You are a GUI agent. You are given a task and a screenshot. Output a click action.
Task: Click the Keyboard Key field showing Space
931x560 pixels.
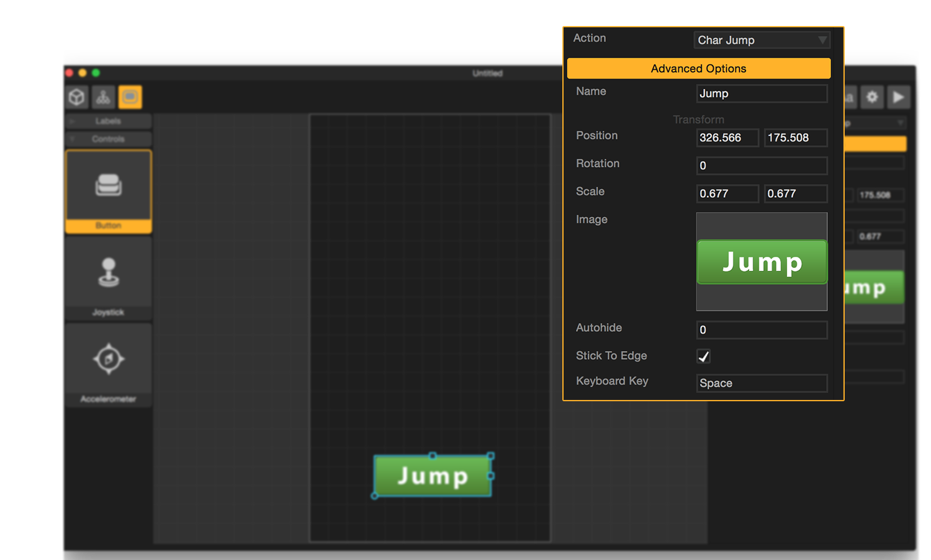[x=762, y=383]
